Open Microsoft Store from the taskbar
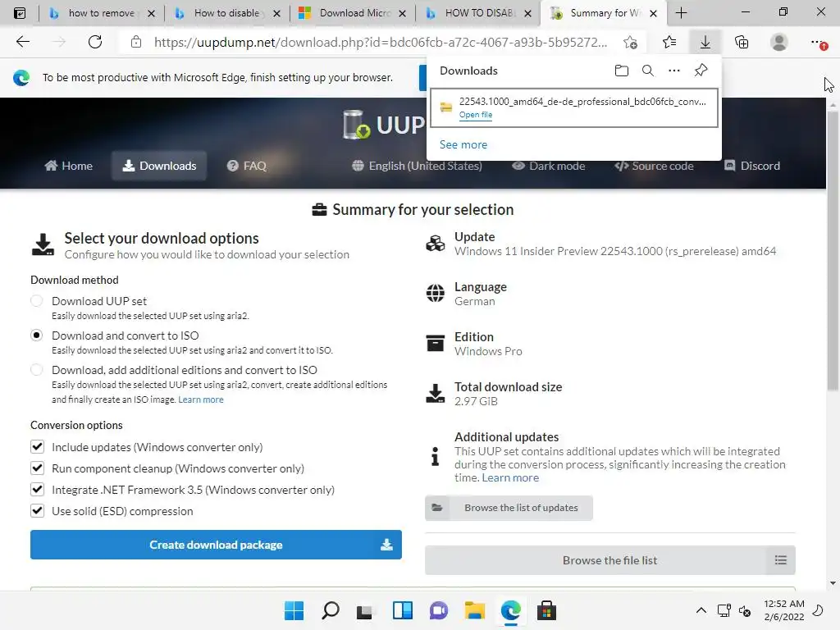 pyautogui.click(x=546, y=610)
